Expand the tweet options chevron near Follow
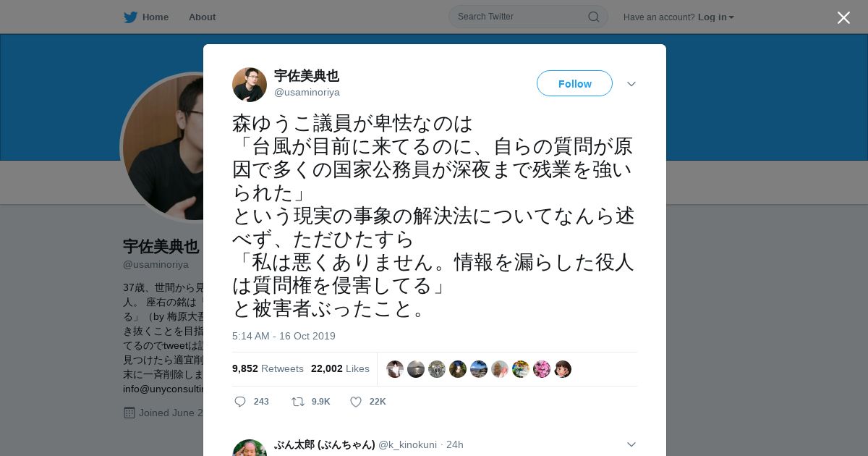 click(631, 84)
